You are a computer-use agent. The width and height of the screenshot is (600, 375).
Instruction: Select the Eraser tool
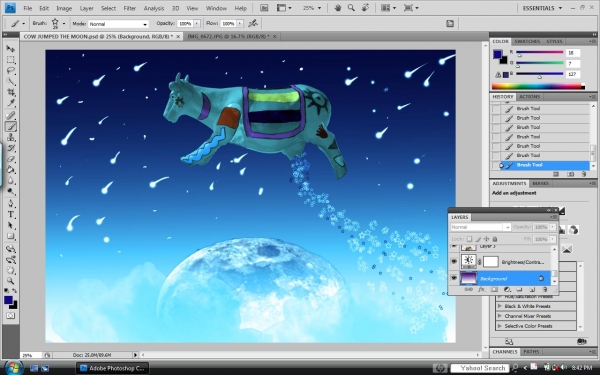pyautogui.click(x=11, y=159)
